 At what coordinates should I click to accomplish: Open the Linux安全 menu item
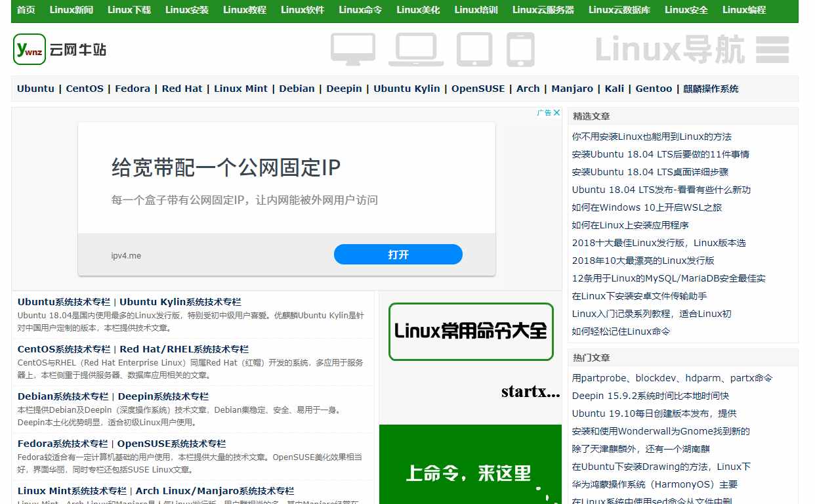point(686,10)
